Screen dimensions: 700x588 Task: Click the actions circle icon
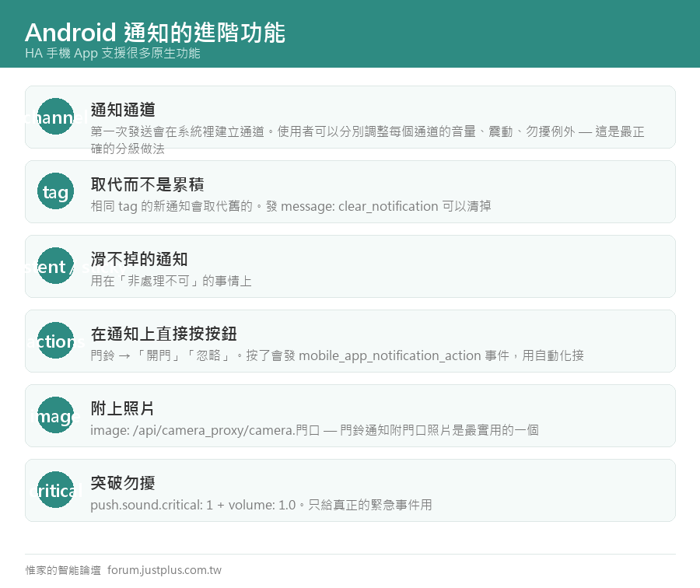click(55, 340)
